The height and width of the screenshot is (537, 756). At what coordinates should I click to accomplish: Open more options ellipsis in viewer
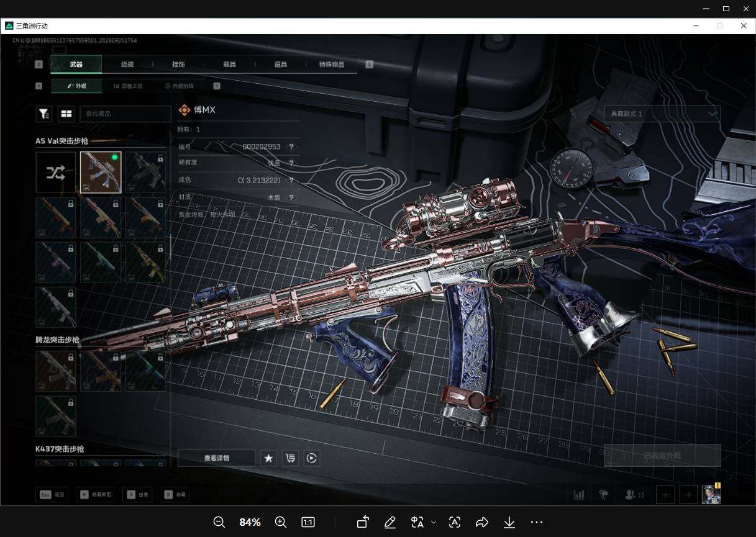coord(537,522)
